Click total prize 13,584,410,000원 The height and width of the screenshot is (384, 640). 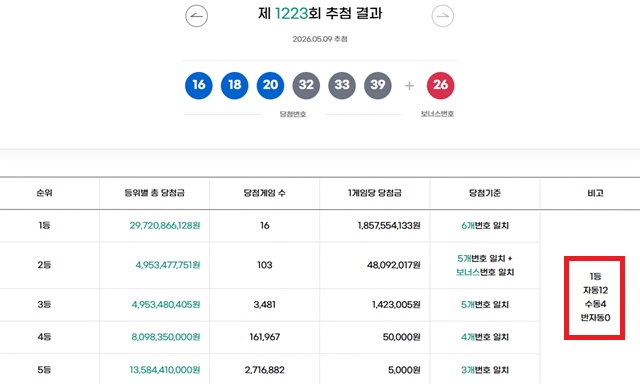165,370
